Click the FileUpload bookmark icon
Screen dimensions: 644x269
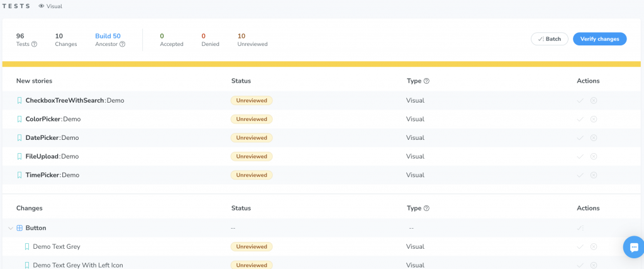click(x=19, y=156)
